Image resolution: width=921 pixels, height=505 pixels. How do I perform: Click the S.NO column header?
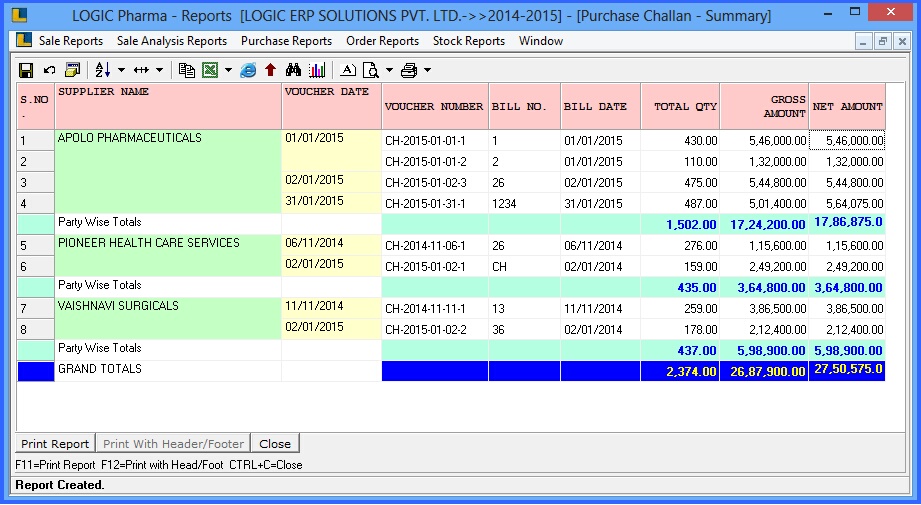(35, 106)
